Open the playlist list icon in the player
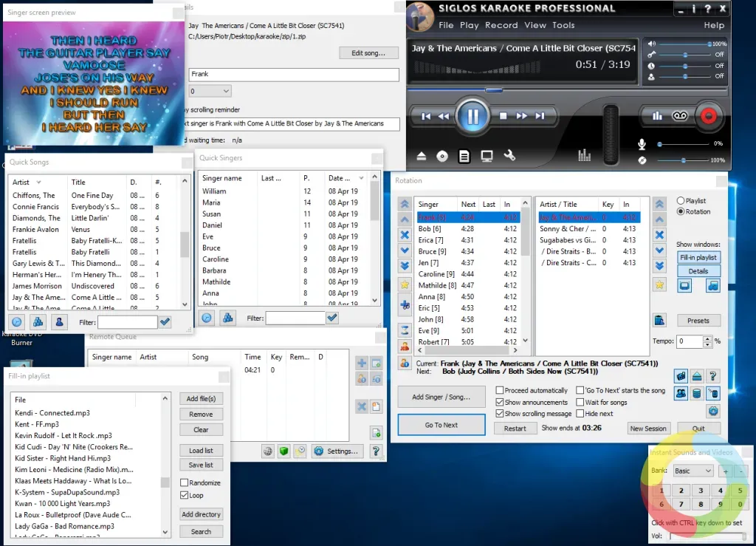756x546 pixels. point(464,157)
